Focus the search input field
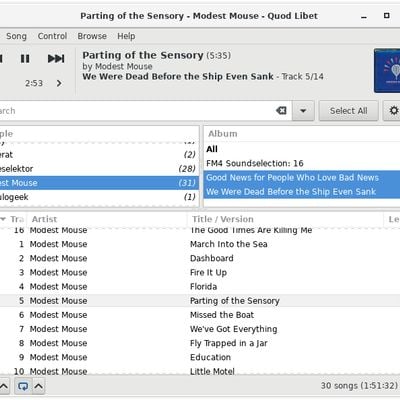Viewport: 400px width, 400px height. coord(137,111)
